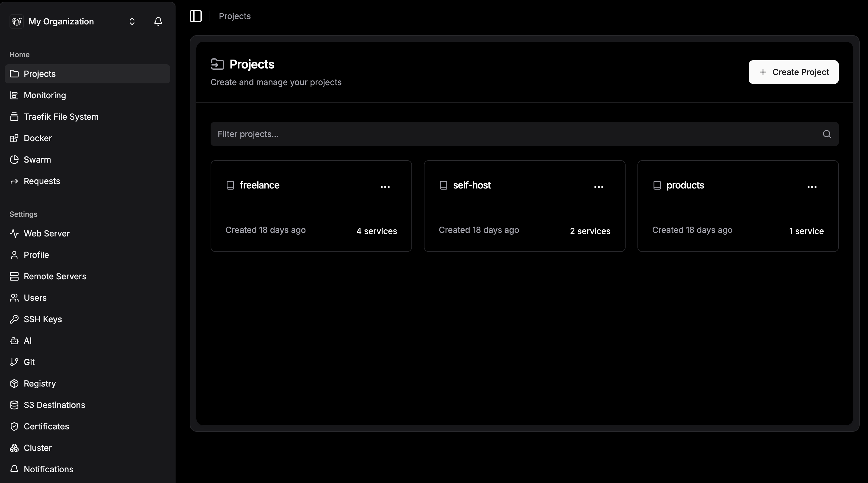Click the Git branch icon
868x483 pixels.
pos(14,362)
